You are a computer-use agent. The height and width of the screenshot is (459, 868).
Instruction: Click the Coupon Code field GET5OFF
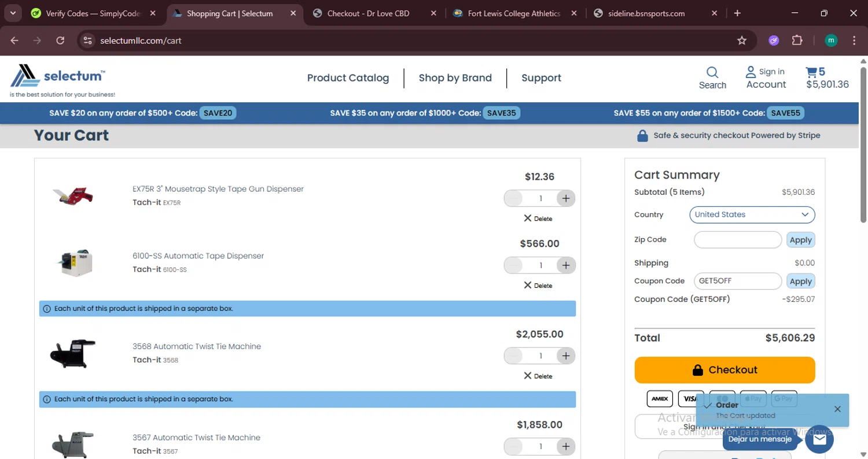click(x=738, y=281)
